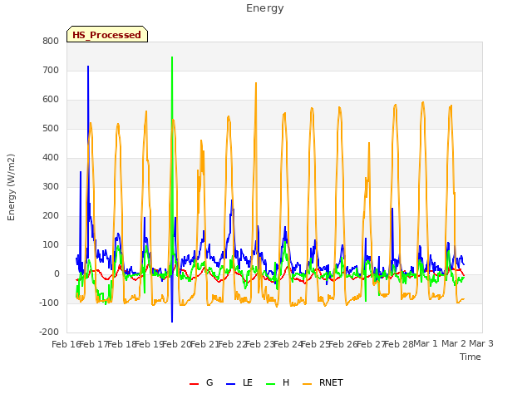Click the blue LE negative spike below -100
Viewport: 532px width, 399px height.
coord(172,321)
